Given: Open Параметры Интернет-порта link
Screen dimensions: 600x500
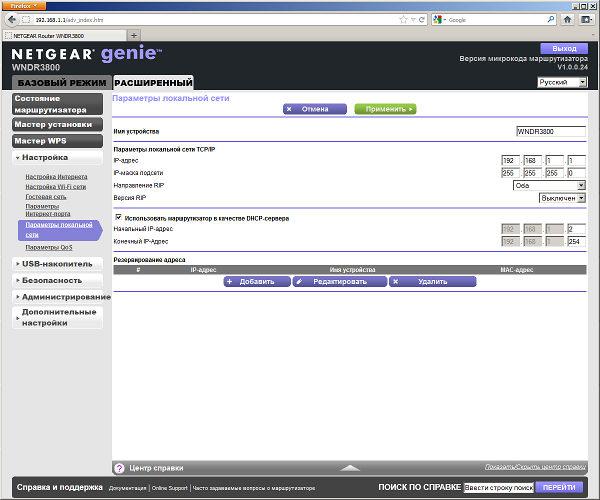Looking at the screenshot, I should click(48, 210).
